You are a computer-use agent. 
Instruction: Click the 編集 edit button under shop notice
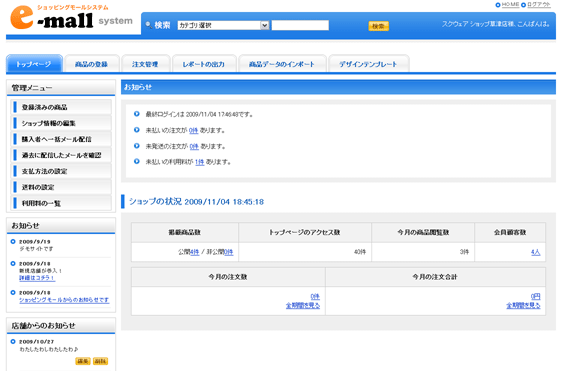tap(83, 361)
